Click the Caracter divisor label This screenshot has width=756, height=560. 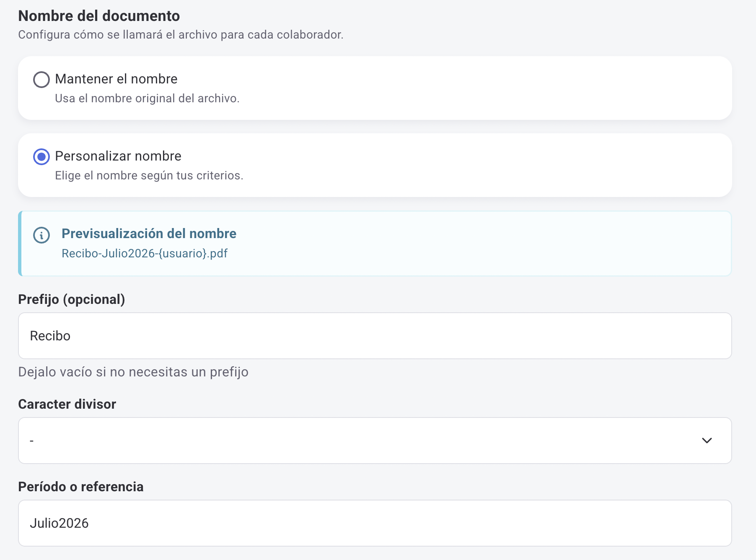pos(67,404)
